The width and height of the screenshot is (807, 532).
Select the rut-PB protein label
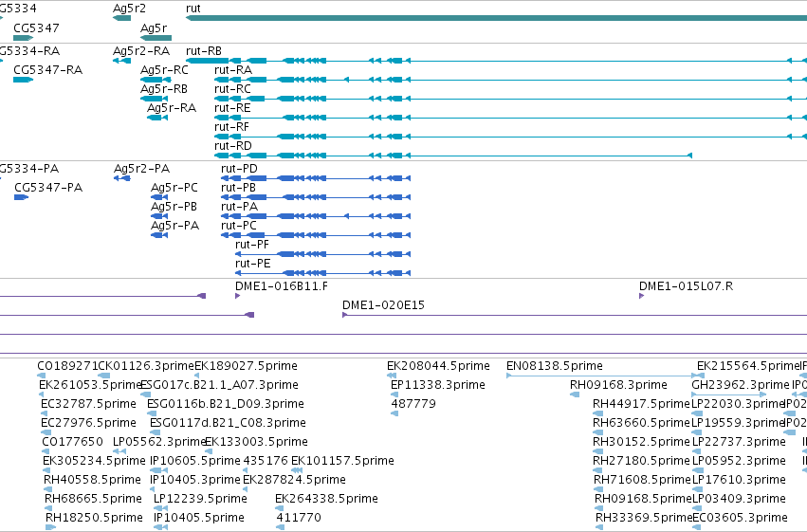point(238,188)
